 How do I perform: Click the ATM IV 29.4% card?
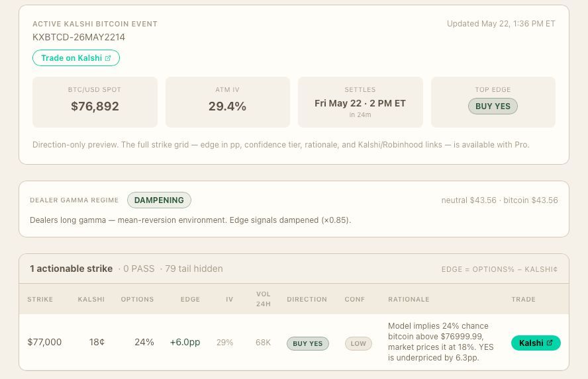coord(228,103)
